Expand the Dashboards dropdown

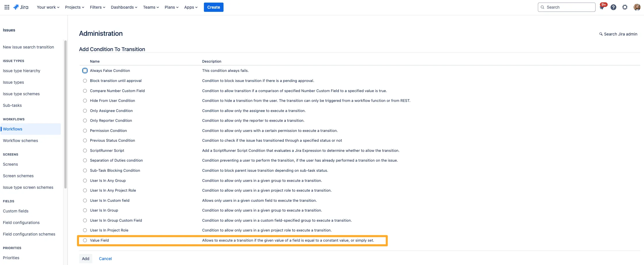click(x=124, y=7)
